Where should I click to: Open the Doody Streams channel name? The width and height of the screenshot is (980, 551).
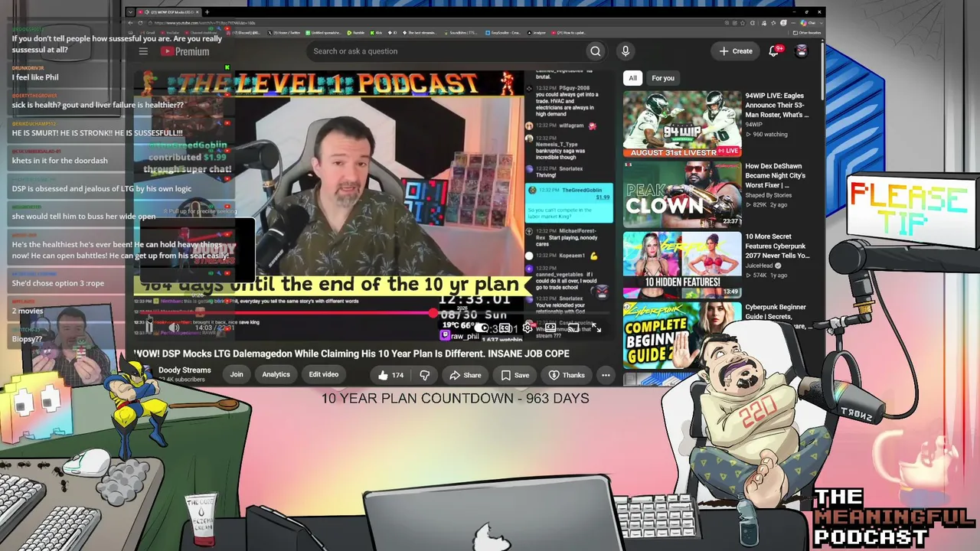(185, 370)
